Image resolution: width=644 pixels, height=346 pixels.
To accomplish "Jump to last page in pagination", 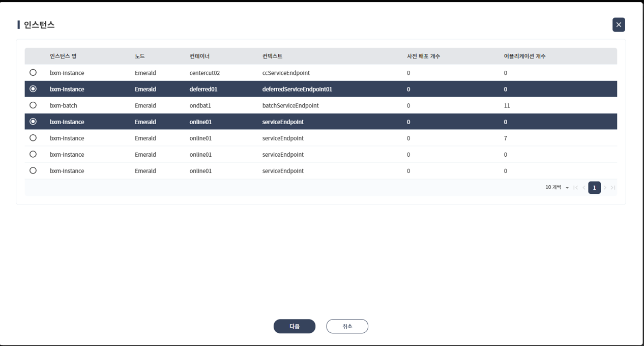I will coord(613,188).
